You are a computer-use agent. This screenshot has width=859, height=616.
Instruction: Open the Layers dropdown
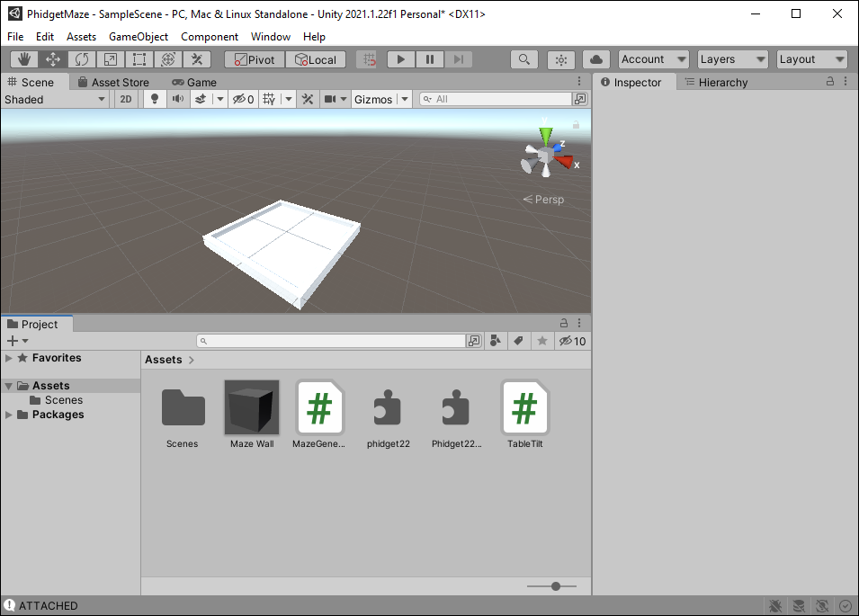click(x=732, y=59)
